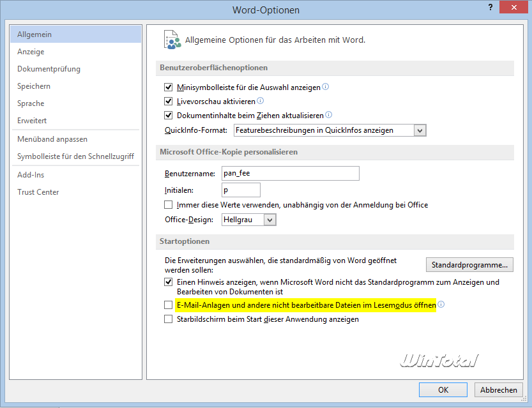Open the Office-Design dropdown arrow
Viewport: 532px width, 408px height.
click(x=270, y=220)
